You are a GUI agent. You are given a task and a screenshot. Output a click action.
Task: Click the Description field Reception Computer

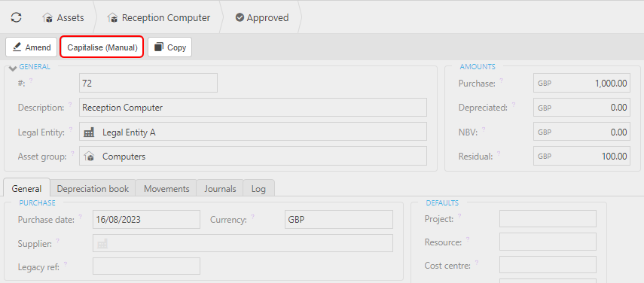(x=253, y=108)
